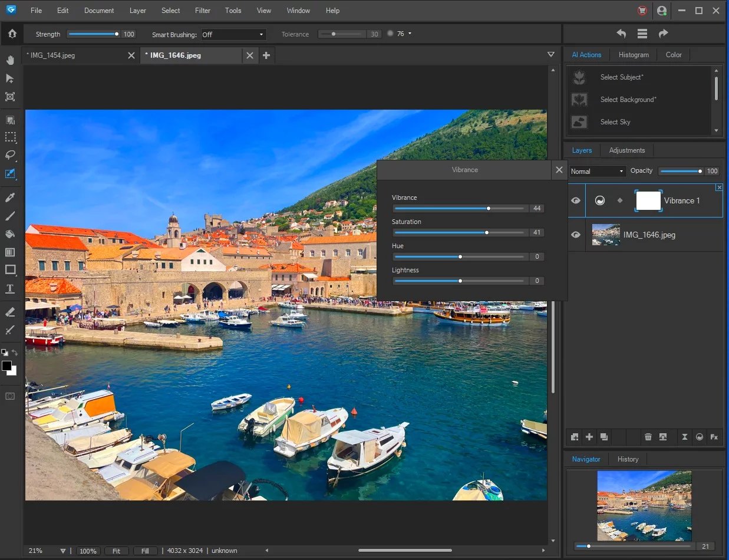Click the Fit button in the status bar
This screenshot has height=560, width=729.
(116, 551)
